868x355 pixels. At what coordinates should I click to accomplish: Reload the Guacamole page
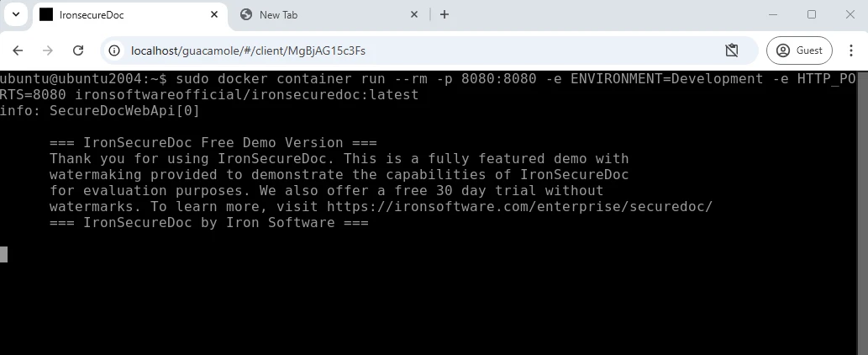coord(78,50)
